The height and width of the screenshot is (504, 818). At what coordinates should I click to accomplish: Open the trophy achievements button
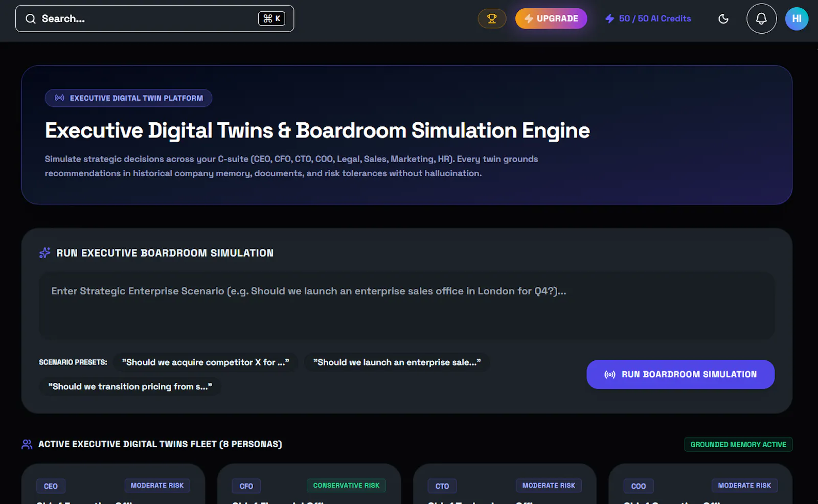coord(492,19)
